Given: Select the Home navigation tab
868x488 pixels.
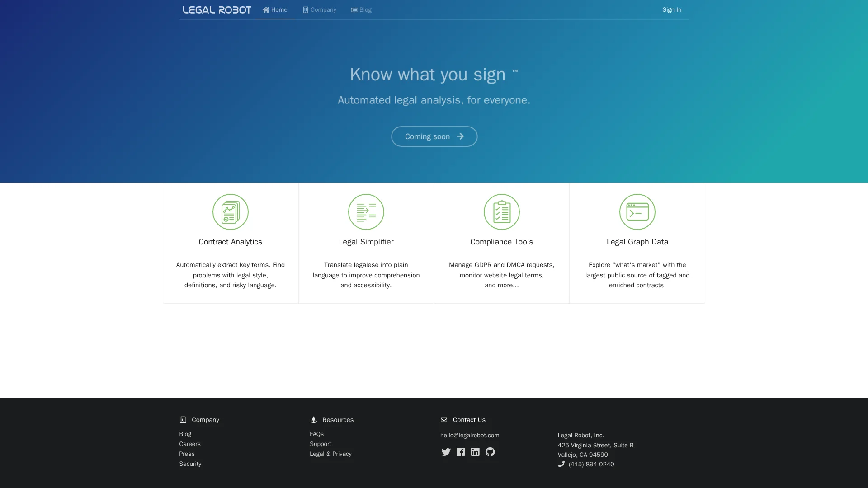Looking at the screenshot, I should pyautogui.click(x=275, y=10).
